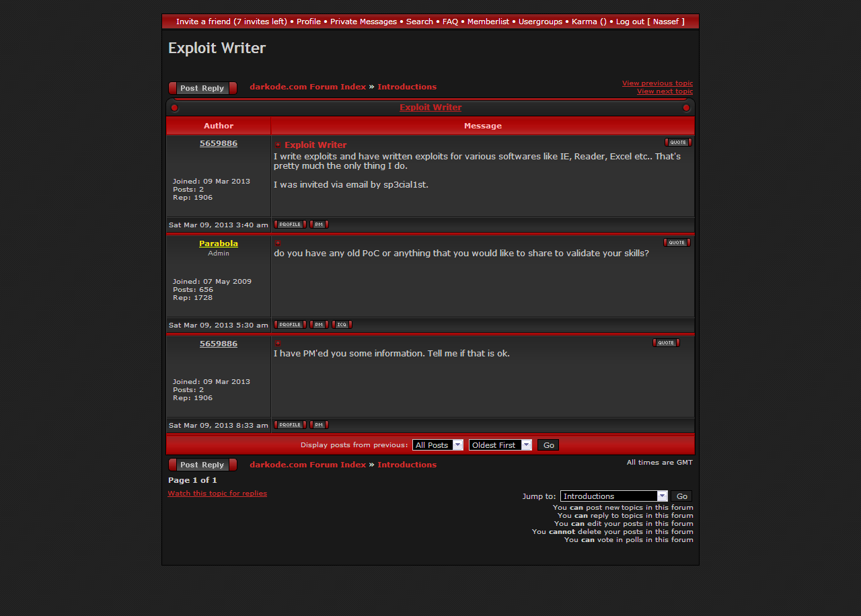
Task: Click ICQ button under Parabola's post
Action: pos(342,324)
